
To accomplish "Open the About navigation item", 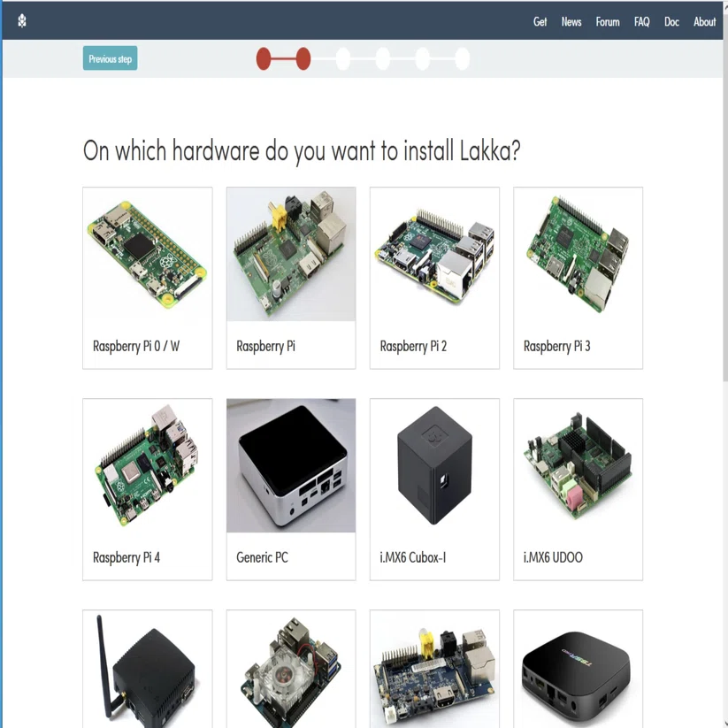I will (x=704, y=22).
